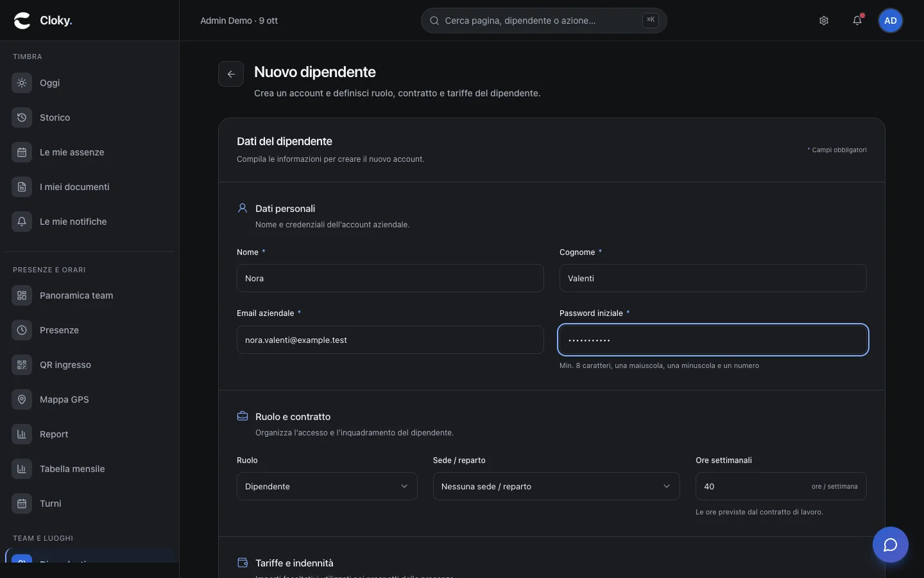The image size is (924, 578).
Task: Open settings gear in top bar
Action: pos(824,21)
